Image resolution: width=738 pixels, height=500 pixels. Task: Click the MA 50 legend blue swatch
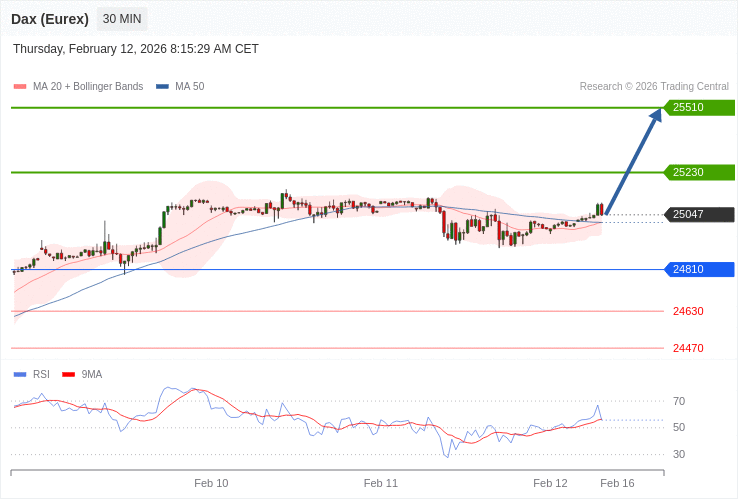coord(162,87)
